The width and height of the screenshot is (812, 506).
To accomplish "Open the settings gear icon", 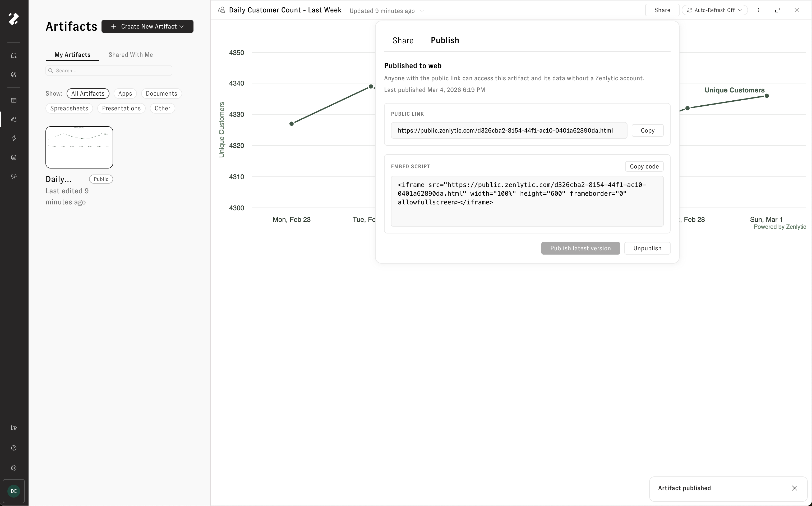I will click(14, 468).
